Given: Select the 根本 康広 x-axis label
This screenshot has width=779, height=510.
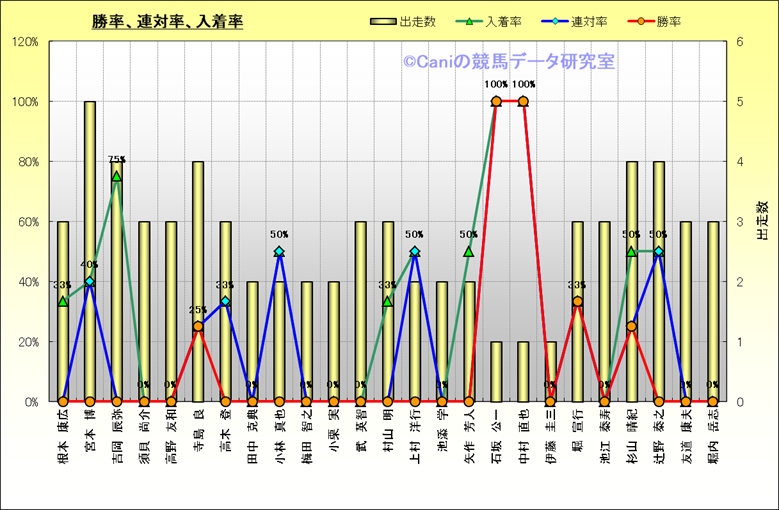Looking at the screenshot, I should click(x=63, y=440).
